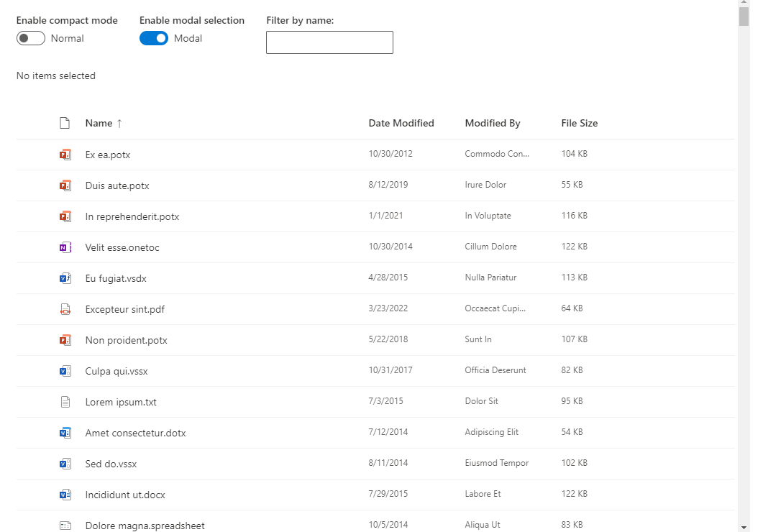This screenshot has height=532, width=763.
Task: Click the Visio icon for Eu fugiat.vsdx
Action: coord(65,278)
